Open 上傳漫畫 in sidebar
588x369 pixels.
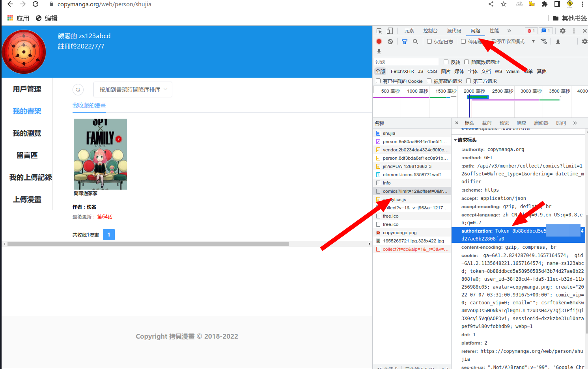pos(27,199)
